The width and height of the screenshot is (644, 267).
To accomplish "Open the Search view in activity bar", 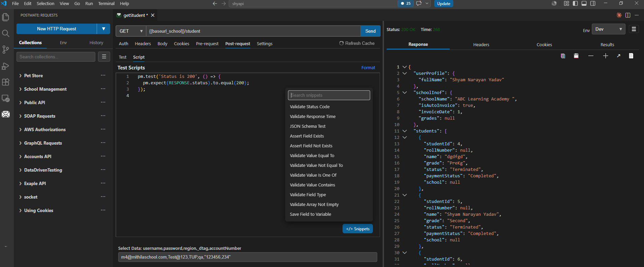I will [x=6, y=33].
